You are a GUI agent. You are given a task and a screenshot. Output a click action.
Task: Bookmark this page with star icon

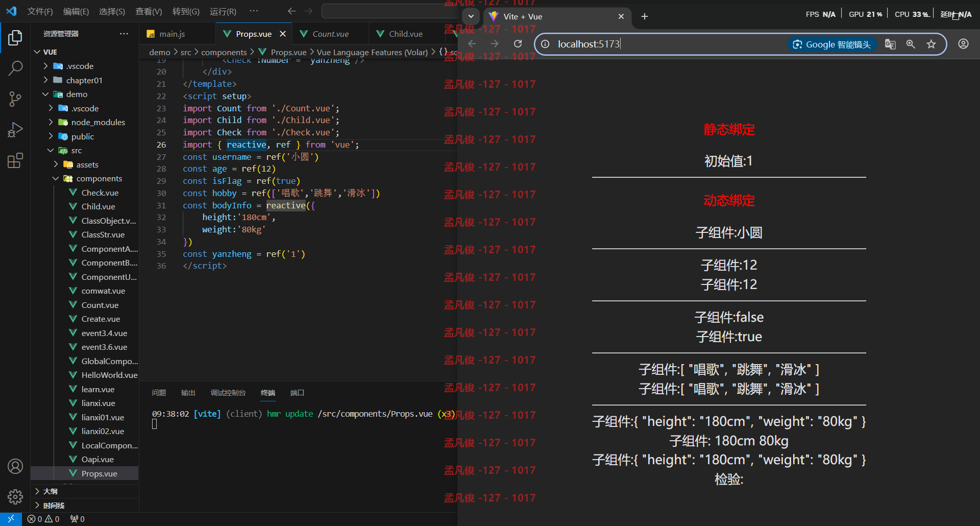pos(931,44)
